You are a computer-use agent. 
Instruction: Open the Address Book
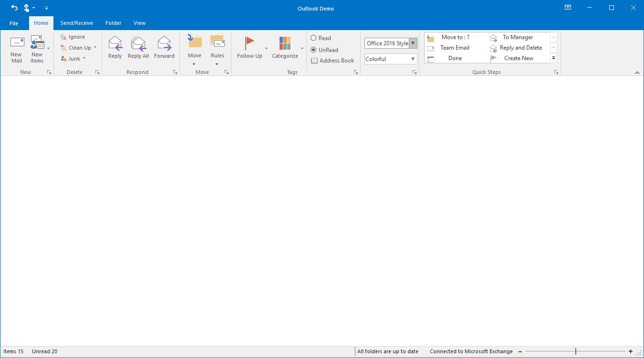tap(332, 61)
